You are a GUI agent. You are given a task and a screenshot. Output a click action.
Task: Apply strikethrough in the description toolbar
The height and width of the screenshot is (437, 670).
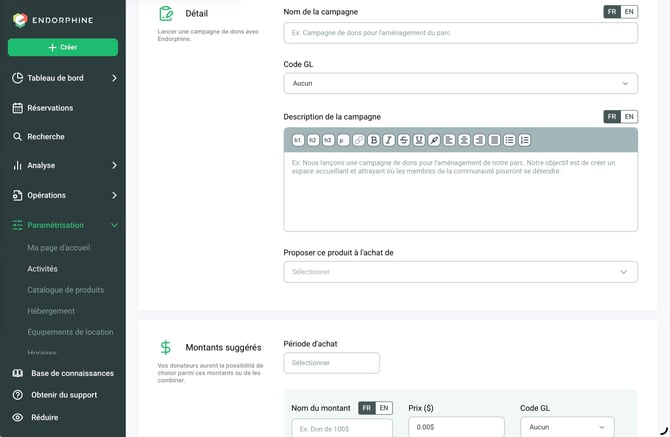[403, 140]
